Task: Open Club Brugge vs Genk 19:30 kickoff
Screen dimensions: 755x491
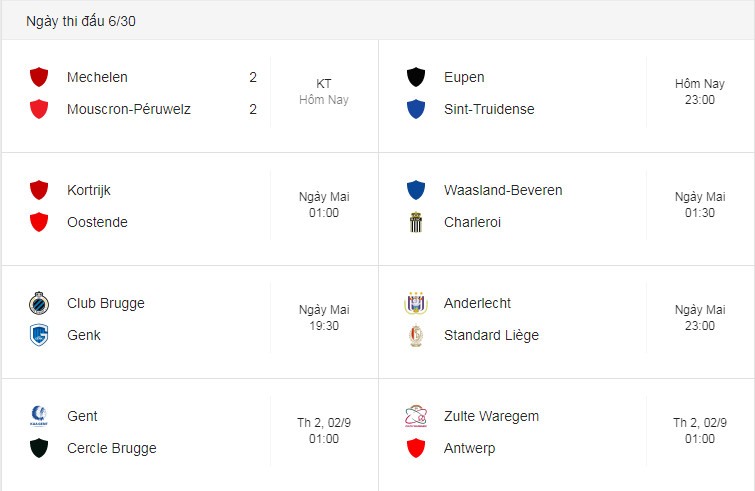Action: pos(324,318)
